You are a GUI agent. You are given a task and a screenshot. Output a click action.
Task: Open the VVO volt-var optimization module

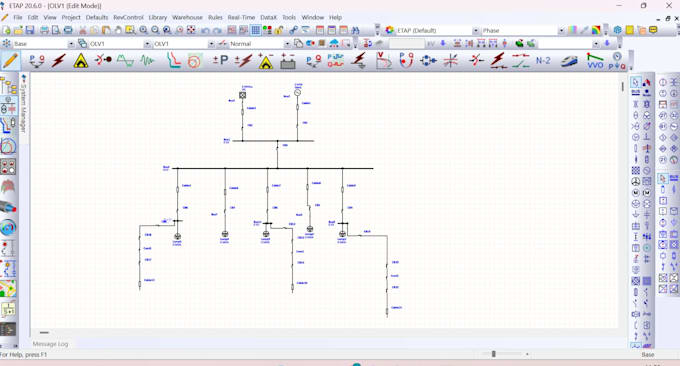pos(595,61)
